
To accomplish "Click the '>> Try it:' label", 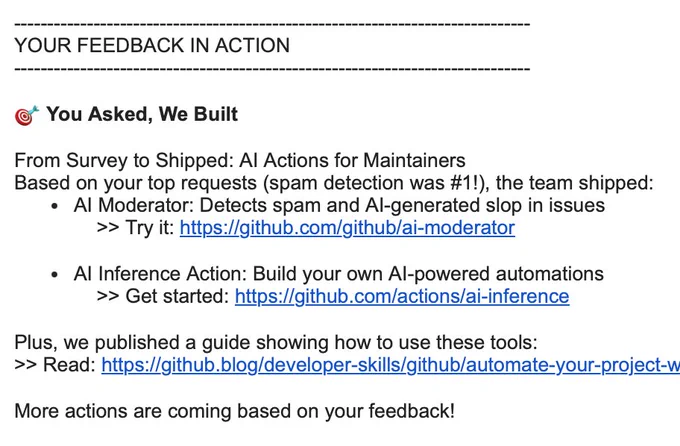I will (135, 228).
